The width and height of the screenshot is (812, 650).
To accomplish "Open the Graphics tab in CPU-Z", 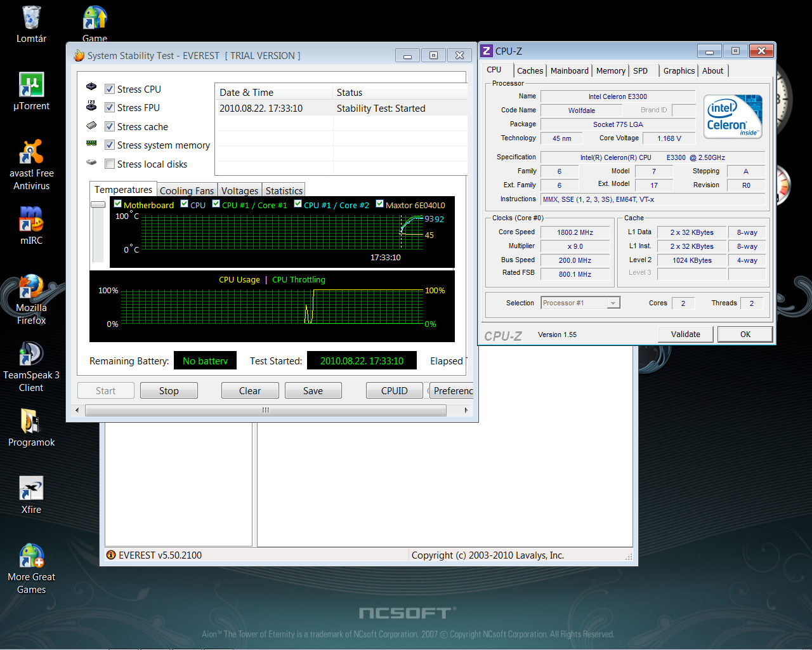I will (x=679, y=70).
